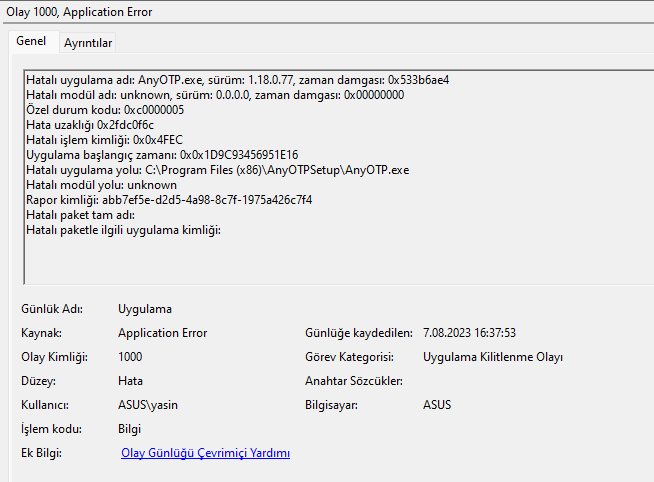The height and width of the screenshot is (482, 654).
Task: Click 'Hatalı işlem kimliği: 0x0x4FEC' line
Action: [104, 140]
